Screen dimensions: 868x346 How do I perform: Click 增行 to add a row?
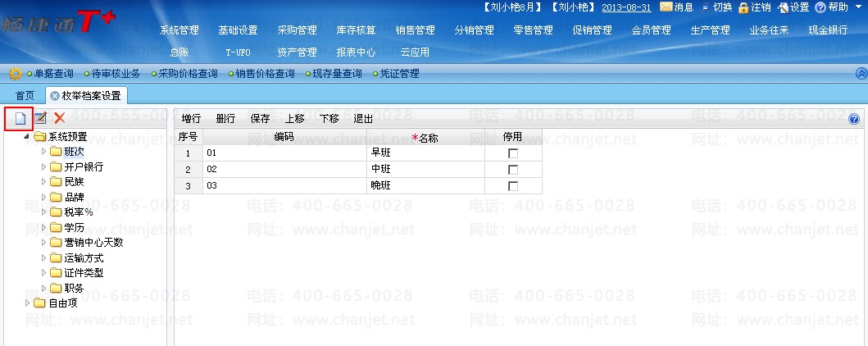click(191, 118)
